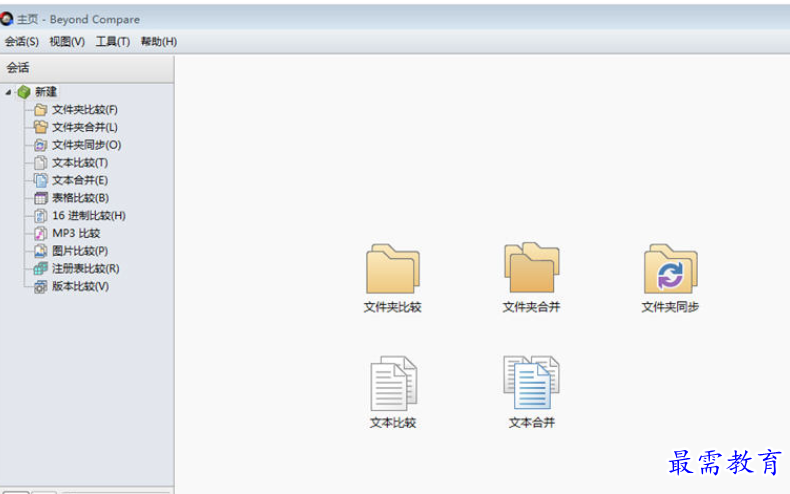790x494 pixels.
Task: Click table icon beside 表格比较(B)
Action: point(41,198)
